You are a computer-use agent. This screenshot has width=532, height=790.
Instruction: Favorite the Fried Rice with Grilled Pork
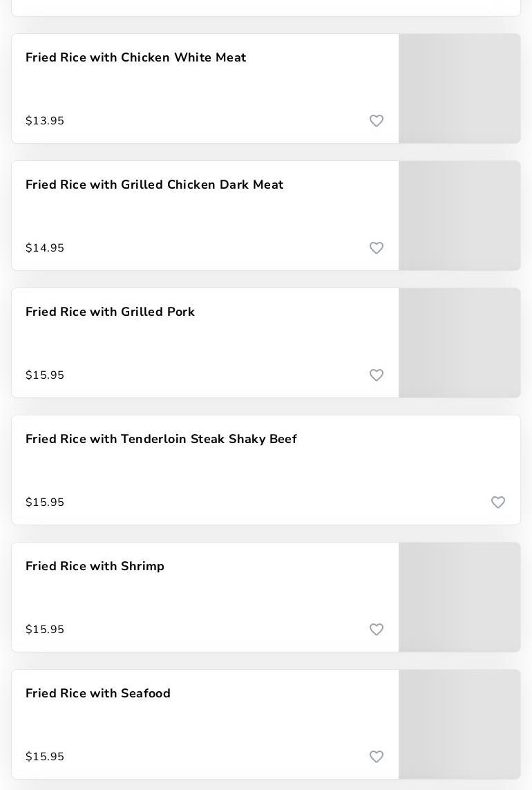[x=377, y=375]
